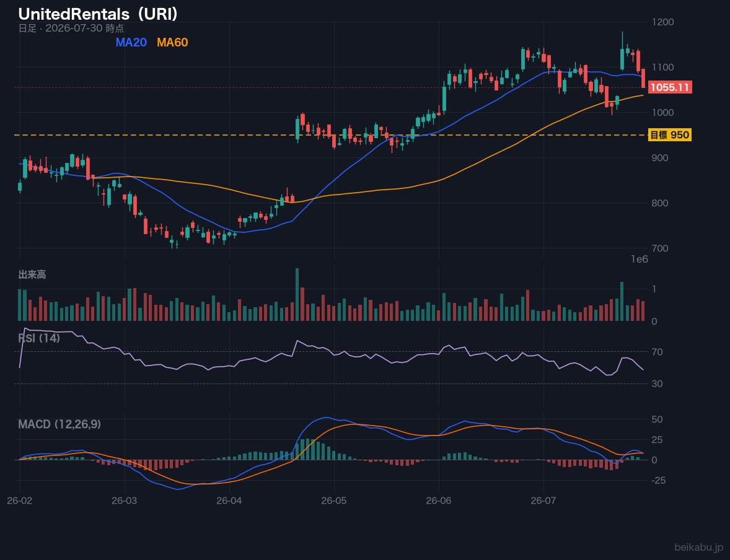Click the 1e6 volume scale label
The width and height of the screenshot is (730, 560).
[640, 260]
